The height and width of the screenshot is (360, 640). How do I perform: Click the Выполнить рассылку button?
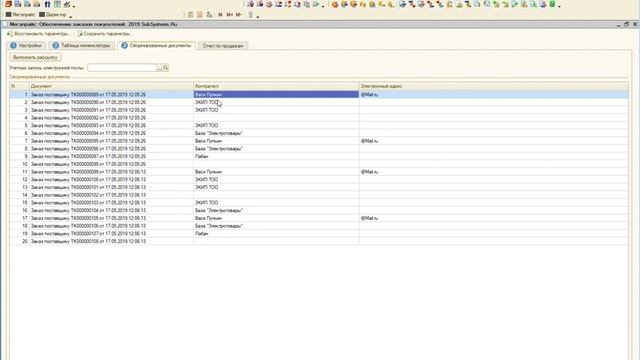36,58
